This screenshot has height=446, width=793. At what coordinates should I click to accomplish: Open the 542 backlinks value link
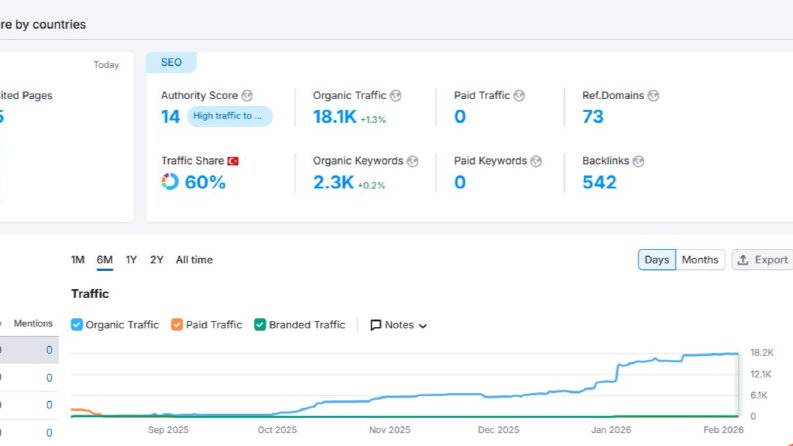[x=599, y=182]
